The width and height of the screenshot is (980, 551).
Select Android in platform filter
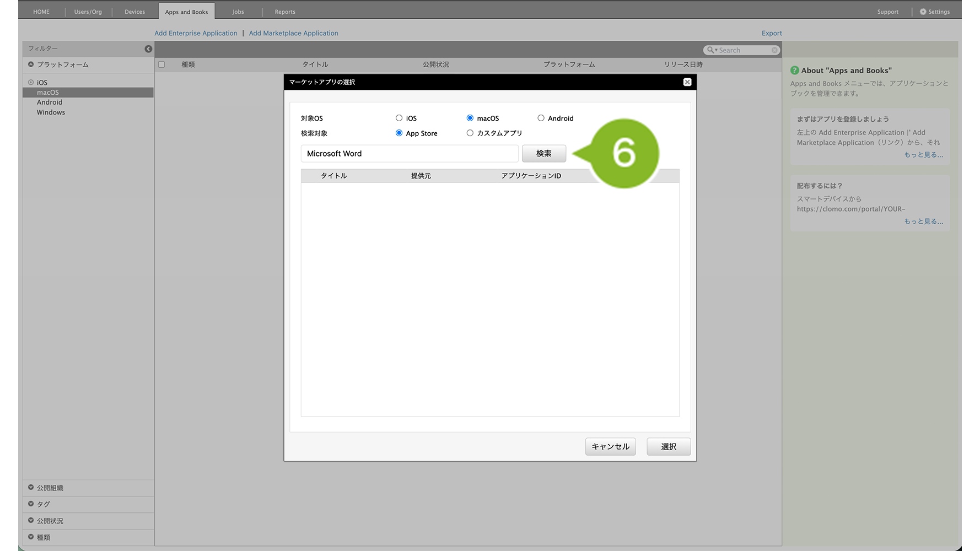pos(50,102)
